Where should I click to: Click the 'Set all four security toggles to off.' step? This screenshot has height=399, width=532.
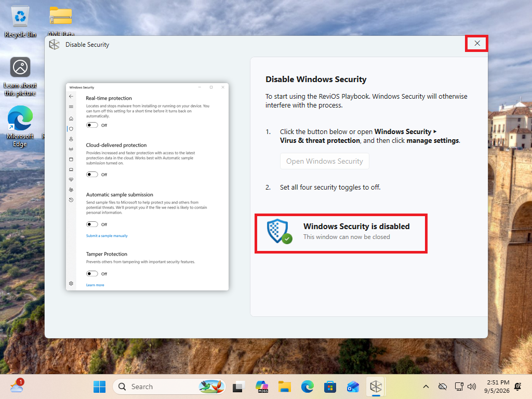(330, 187)
